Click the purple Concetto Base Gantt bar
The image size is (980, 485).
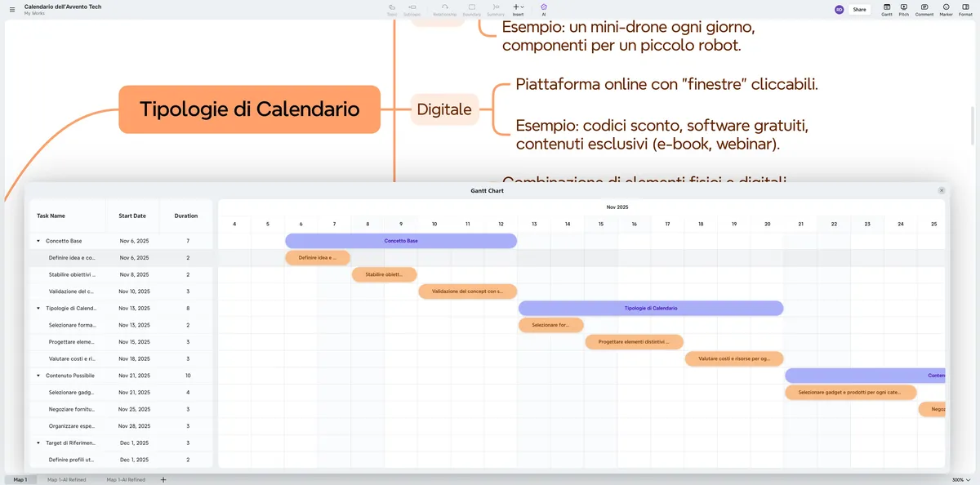[401, 241]
